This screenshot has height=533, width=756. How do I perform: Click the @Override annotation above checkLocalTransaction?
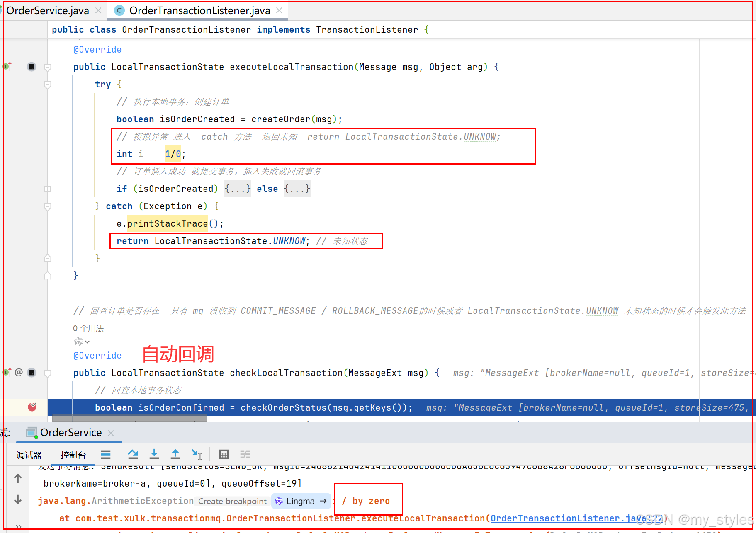point(97,355)
